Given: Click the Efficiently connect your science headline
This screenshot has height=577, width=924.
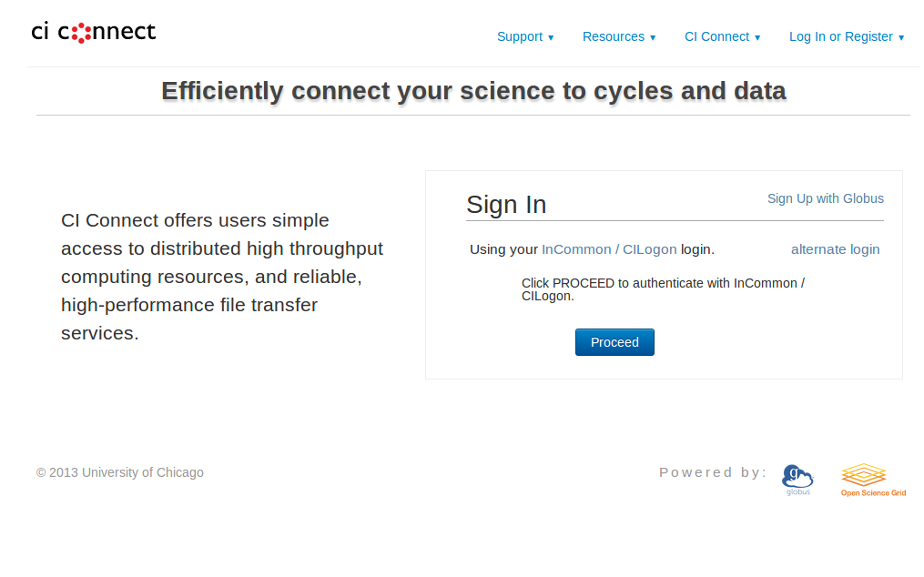Looking at the screenshot, I should (x=473, y=91).
